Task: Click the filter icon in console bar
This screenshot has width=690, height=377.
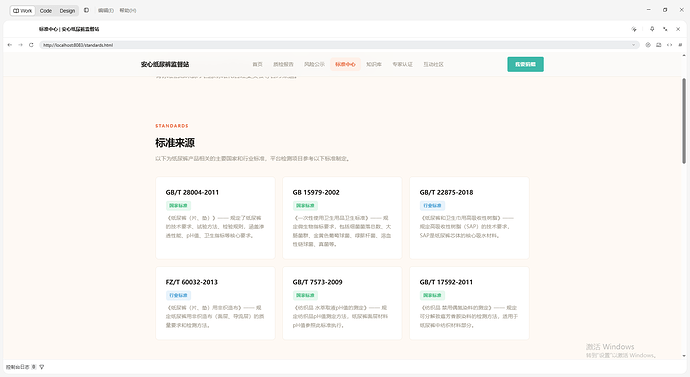Action: pos(42,367)
